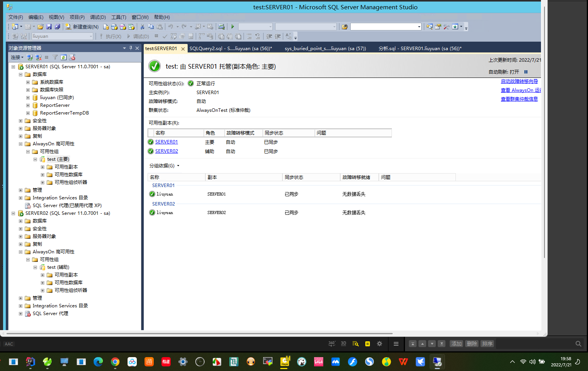Open the 文件(F) menu
This screenshot has width=588, height=371.
tap(16, 17)
